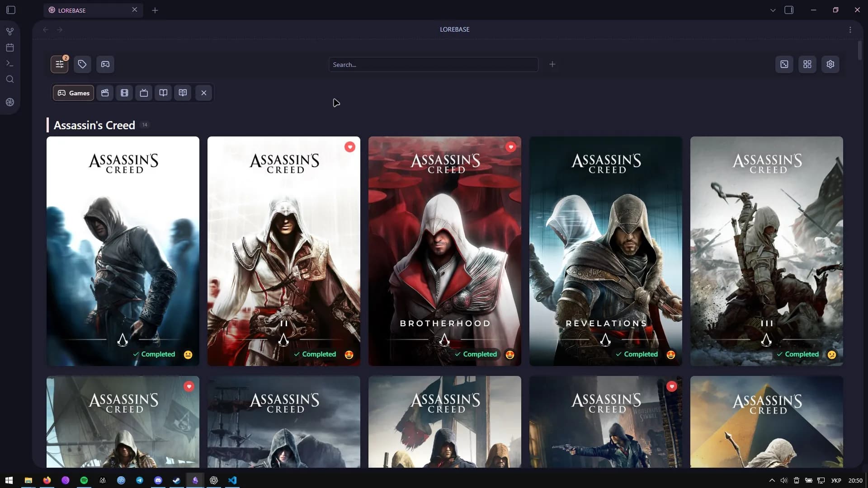868x488 pixels.
Task: Toggle the left sidebar panel icon
Action: (11, 10)
